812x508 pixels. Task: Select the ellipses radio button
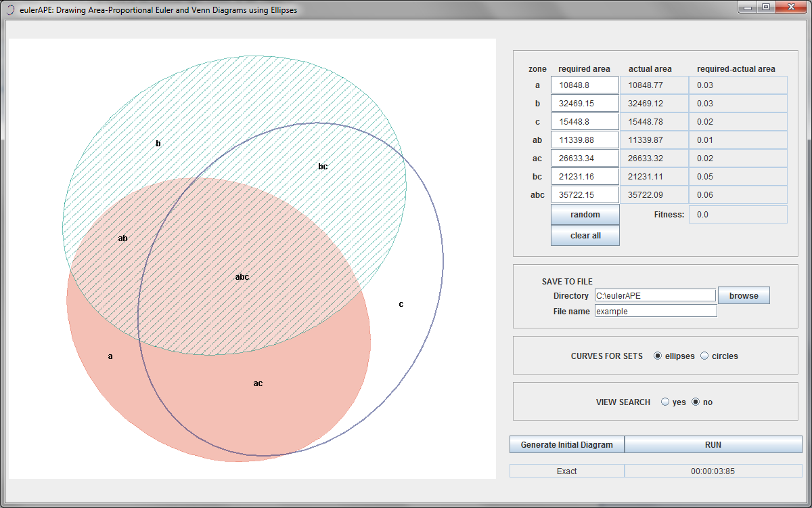[658, 356]
